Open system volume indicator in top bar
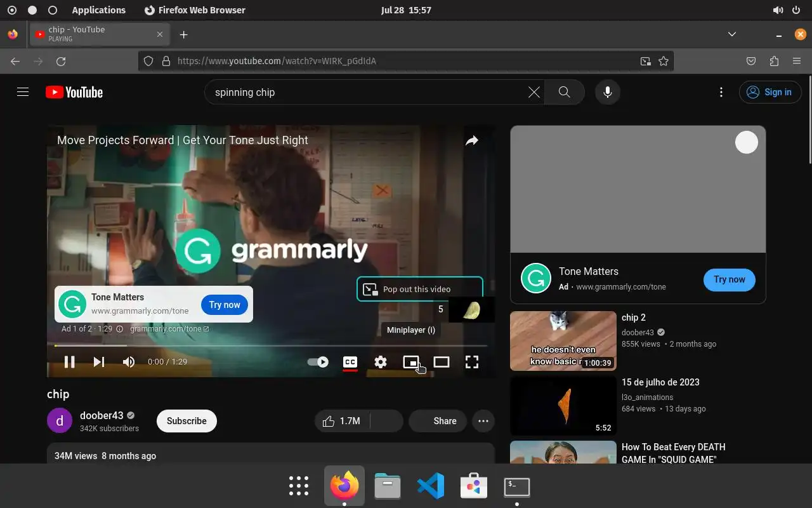The image size is (812, 508). [778, 10]
